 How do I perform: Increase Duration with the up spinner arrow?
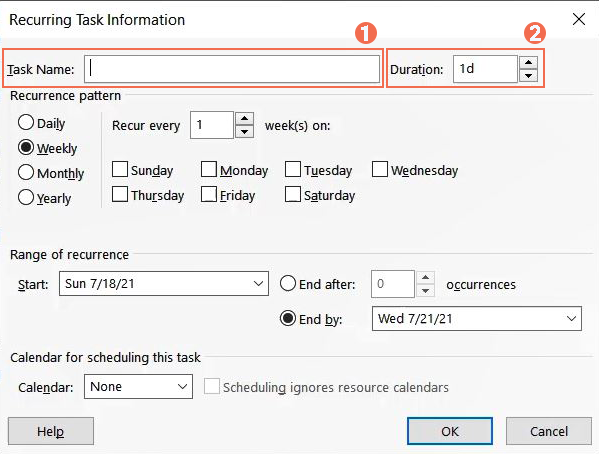tap(528, 62)
